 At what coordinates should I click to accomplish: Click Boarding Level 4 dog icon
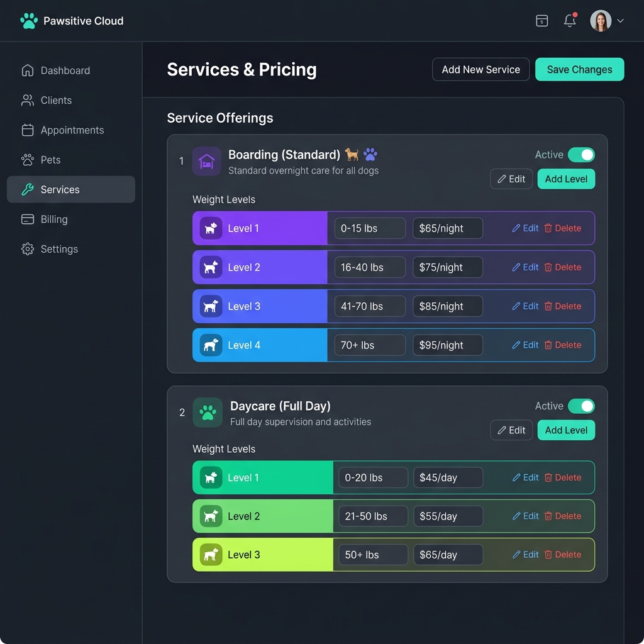[x=211, y=345]
